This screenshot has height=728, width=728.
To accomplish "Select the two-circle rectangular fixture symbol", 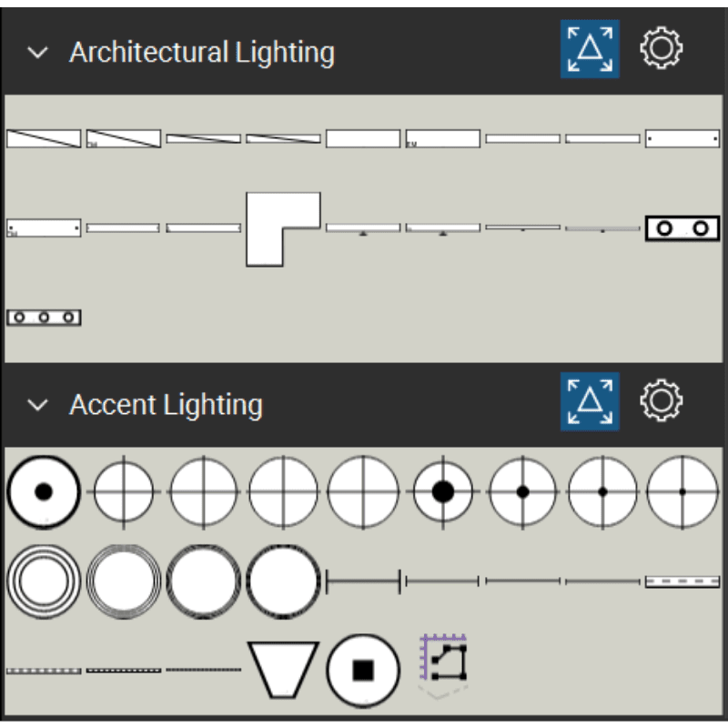I will 682,228.
